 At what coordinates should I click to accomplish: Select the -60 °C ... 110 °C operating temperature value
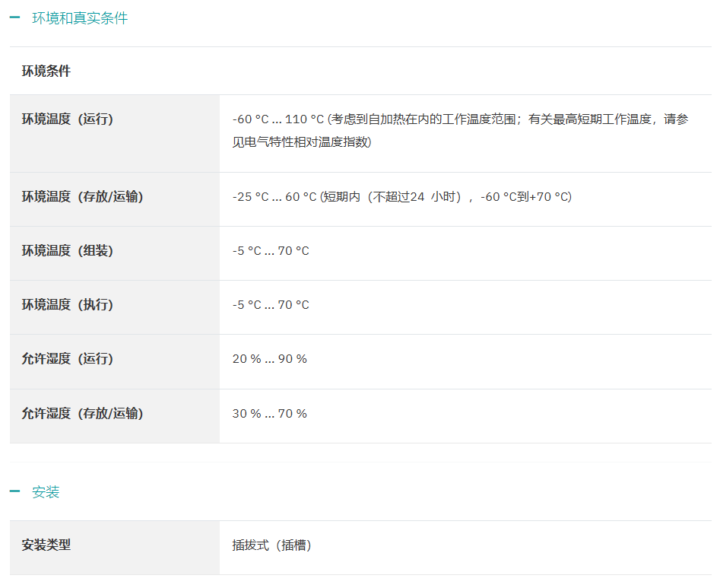pos(278,119)
